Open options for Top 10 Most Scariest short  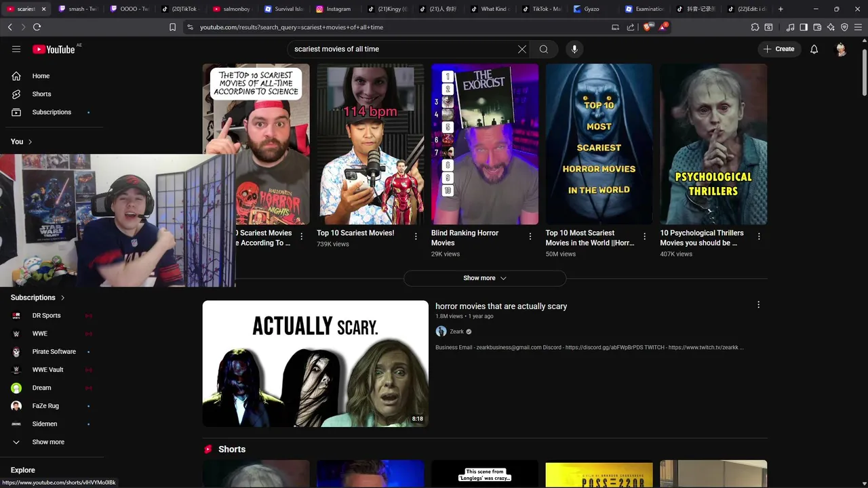[644, 236]
